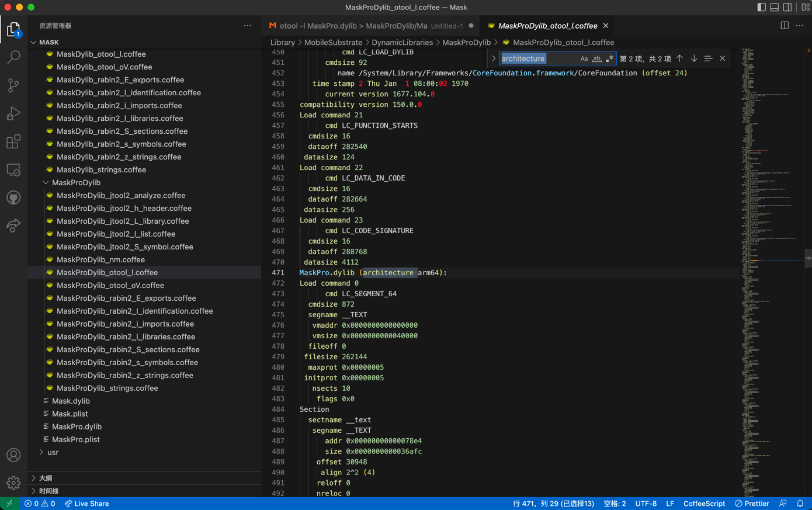Open the Live Share view in activity bar
The image size is (812, 510).
pyautogui.click(x=13, y=225)
